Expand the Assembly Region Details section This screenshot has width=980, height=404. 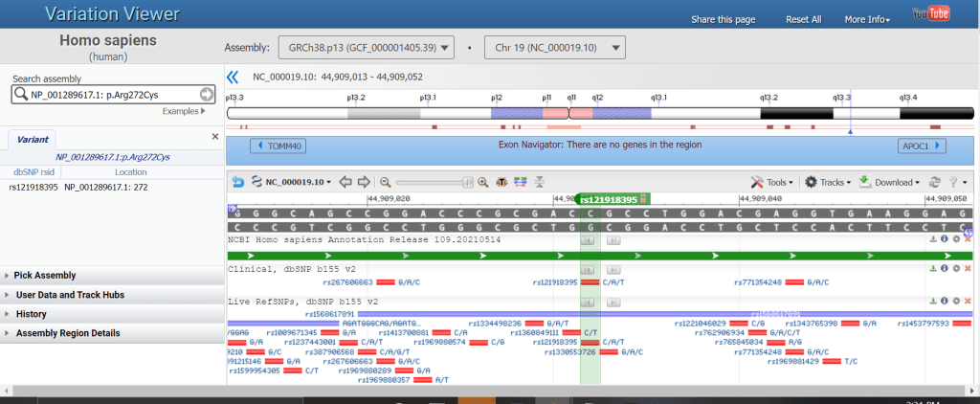pos(112,333)
